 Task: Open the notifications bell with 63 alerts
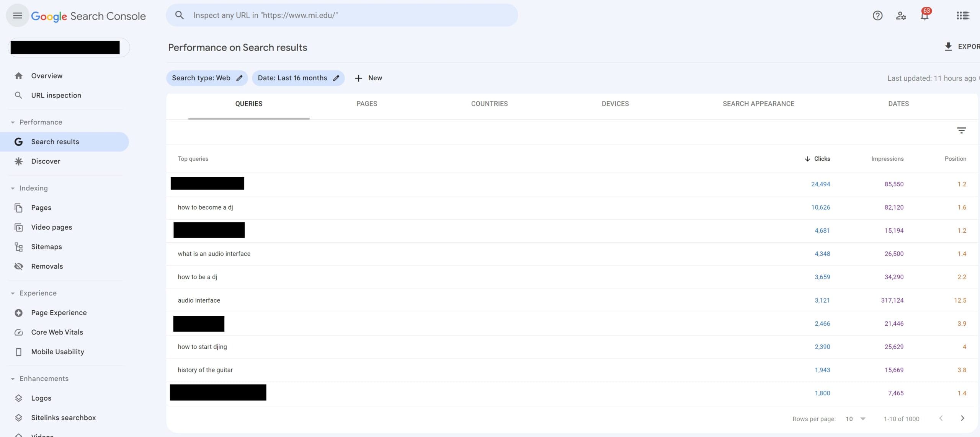(924, 16)
